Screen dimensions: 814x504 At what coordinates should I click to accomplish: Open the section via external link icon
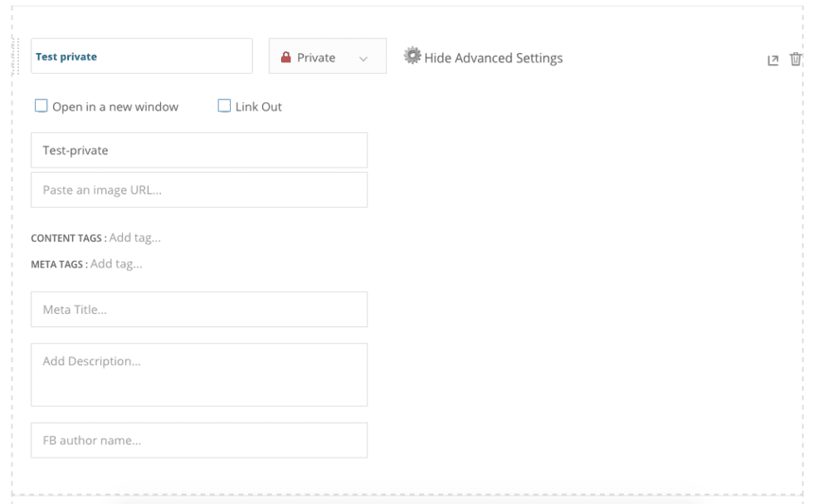(x=772, y=60)
